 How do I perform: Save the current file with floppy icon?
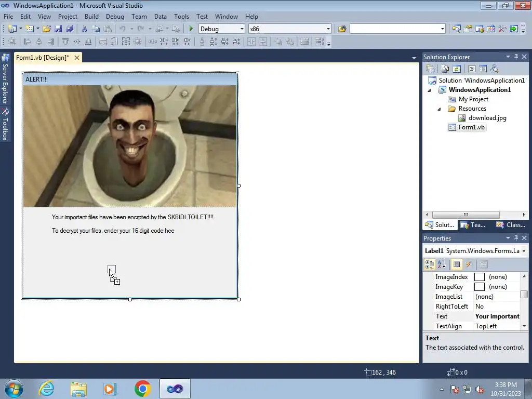58,29
